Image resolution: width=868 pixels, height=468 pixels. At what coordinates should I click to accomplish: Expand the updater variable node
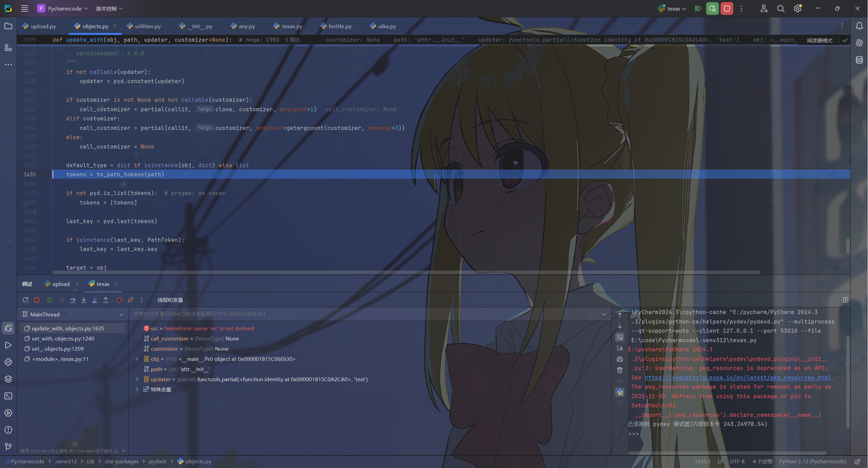pos(137,379)
